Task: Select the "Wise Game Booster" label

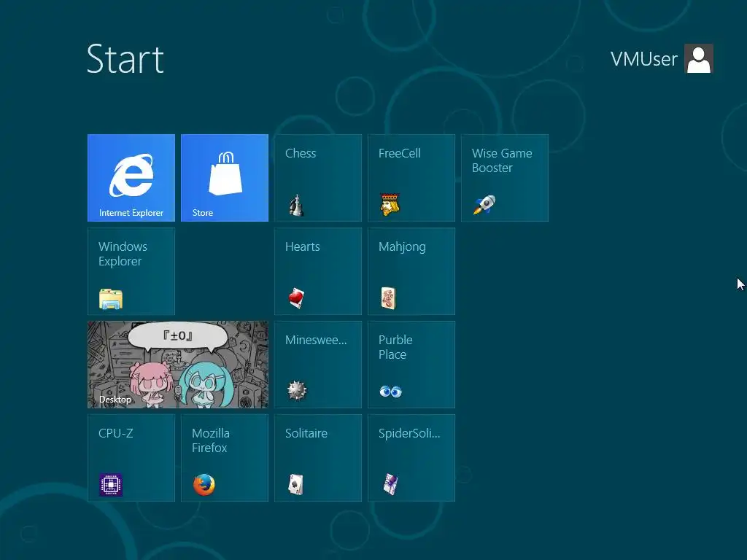Action: pyautogui.click(x=502, y=160)
